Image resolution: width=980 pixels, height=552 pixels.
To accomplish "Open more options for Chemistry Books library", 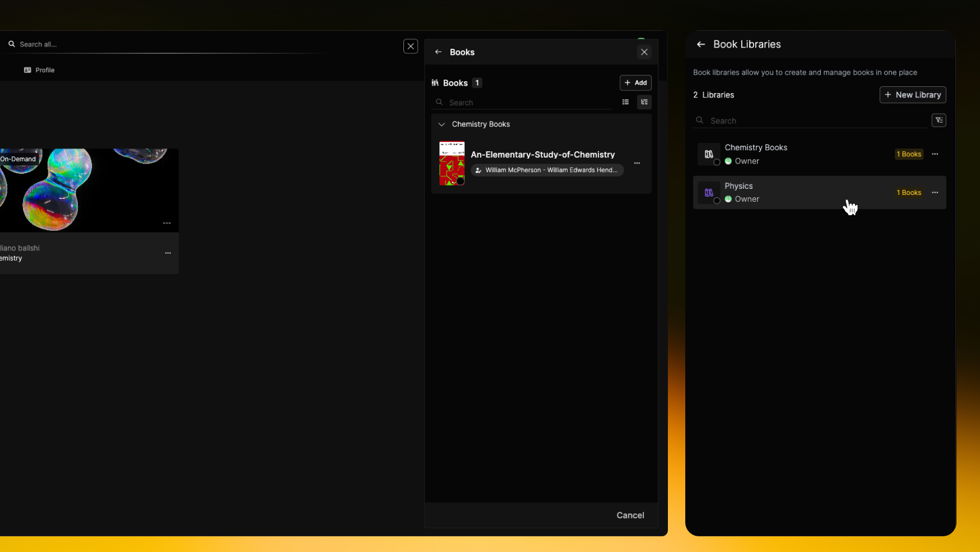I will (x=935, y=154).
